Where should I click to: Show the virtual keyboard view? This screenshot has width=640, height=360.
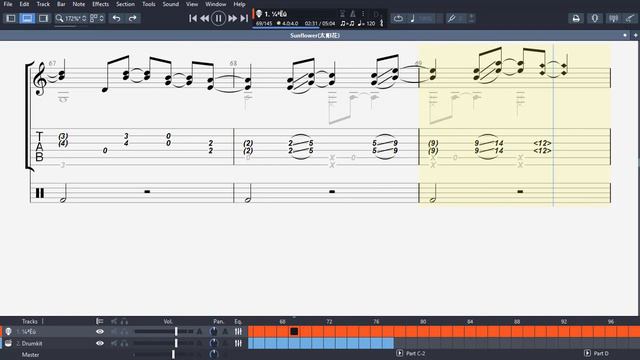click(x=613, y=18)
